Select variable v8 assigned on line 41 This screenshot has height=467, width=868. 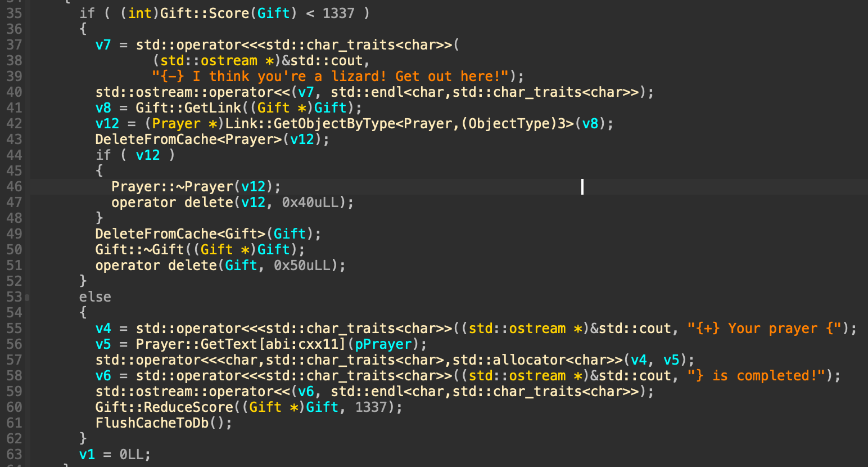(103, 107)
